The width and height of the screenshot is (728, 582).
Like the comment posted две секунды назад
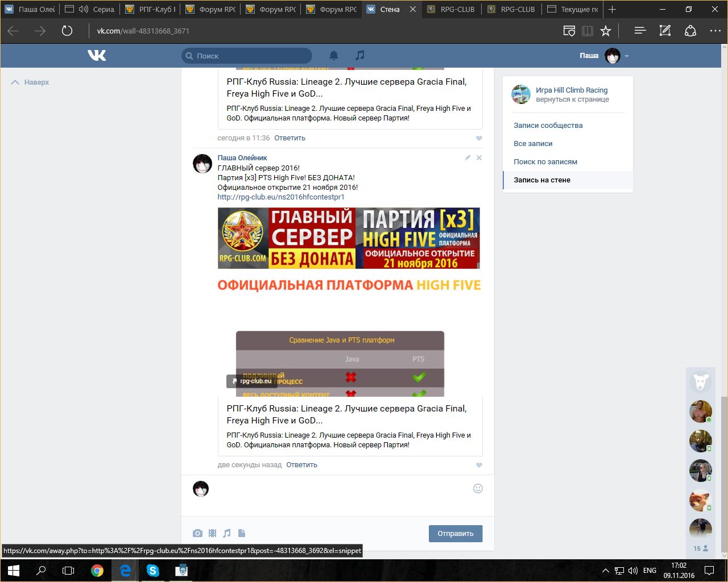[x=479, y=465]
